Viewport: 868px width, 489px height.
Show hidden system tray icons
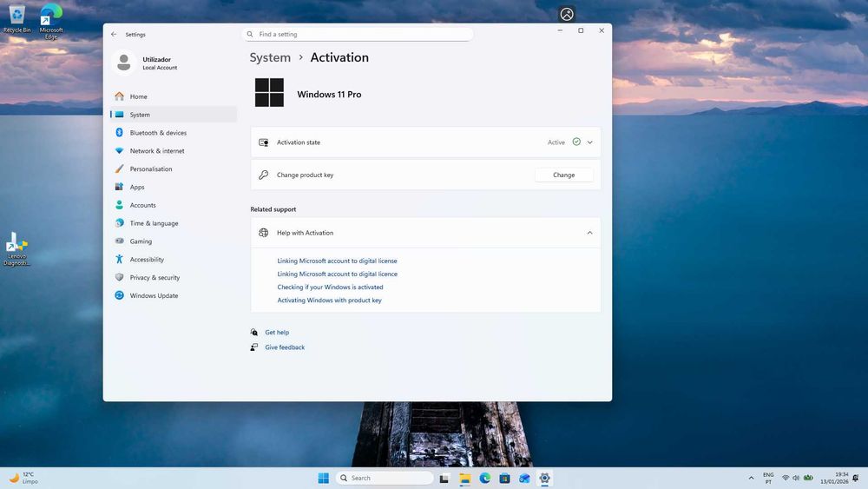(751, 478)
